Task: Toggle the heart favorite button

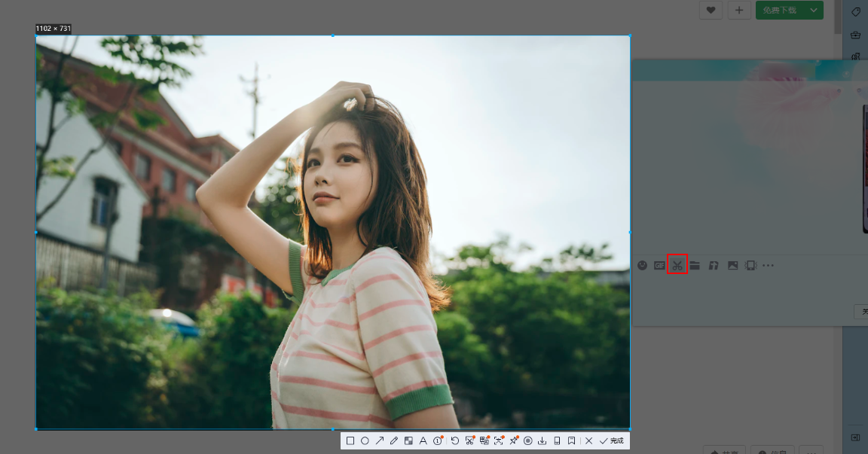Action: click(x=711, y=10)
